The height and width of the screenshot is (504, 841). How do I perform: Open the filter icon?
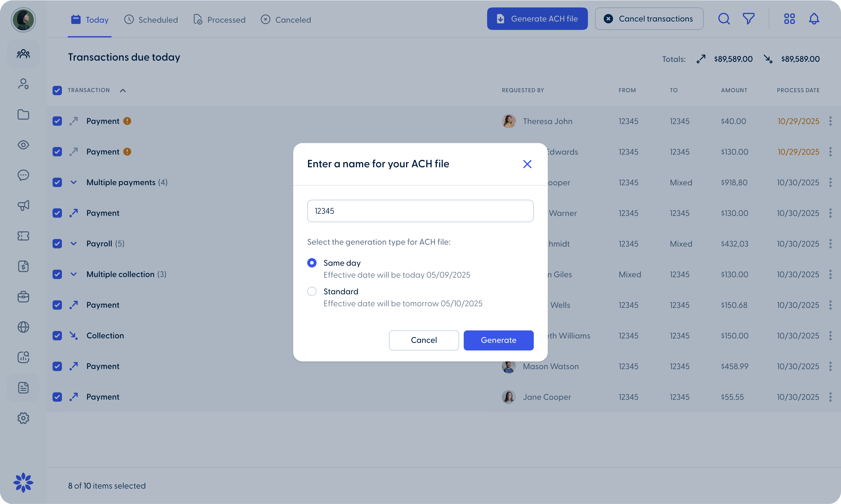tap(749, 19)
